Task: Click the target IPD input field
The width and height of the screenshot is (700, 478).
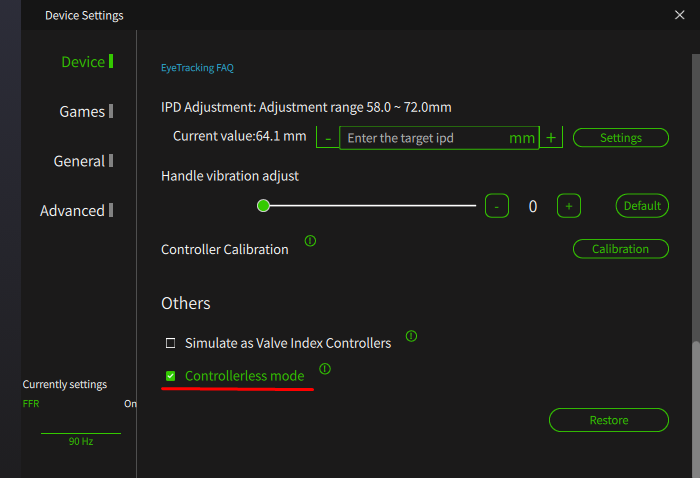Action: click(425, 138)
